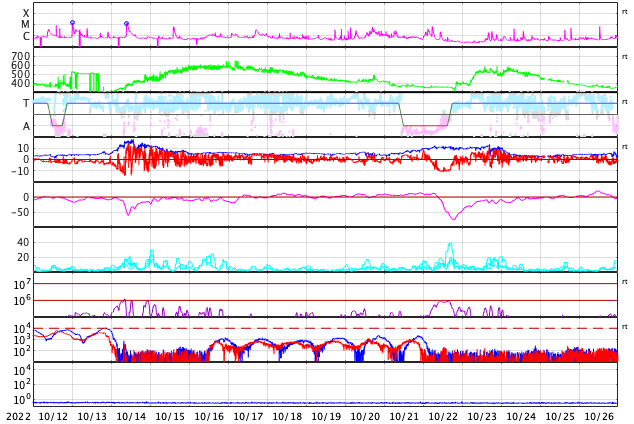Click the 700 tick label on the speed axis

[21, 56]
